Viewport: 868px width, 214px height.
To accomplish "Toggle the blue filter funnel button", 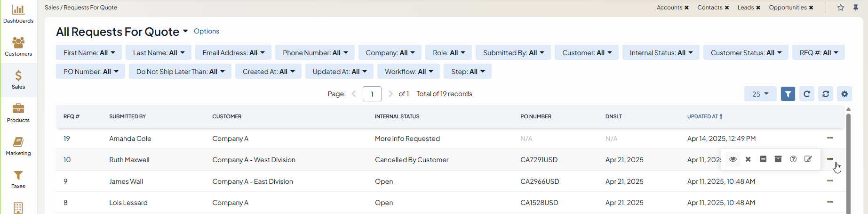I will (x=788, y=94).
